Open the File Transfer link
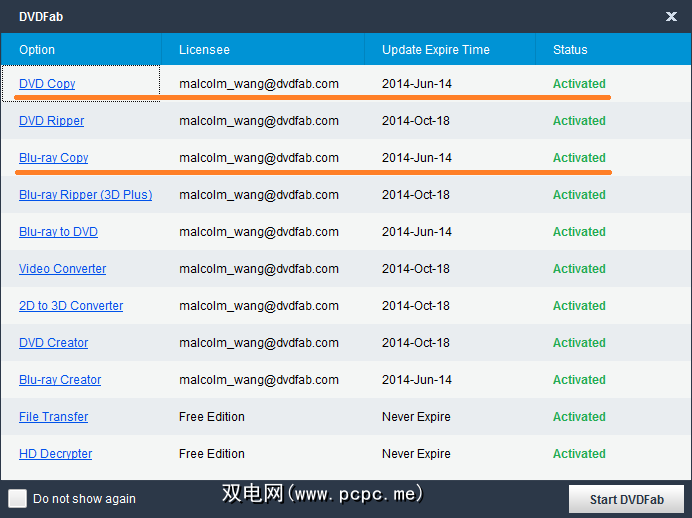 click(53, 417)
